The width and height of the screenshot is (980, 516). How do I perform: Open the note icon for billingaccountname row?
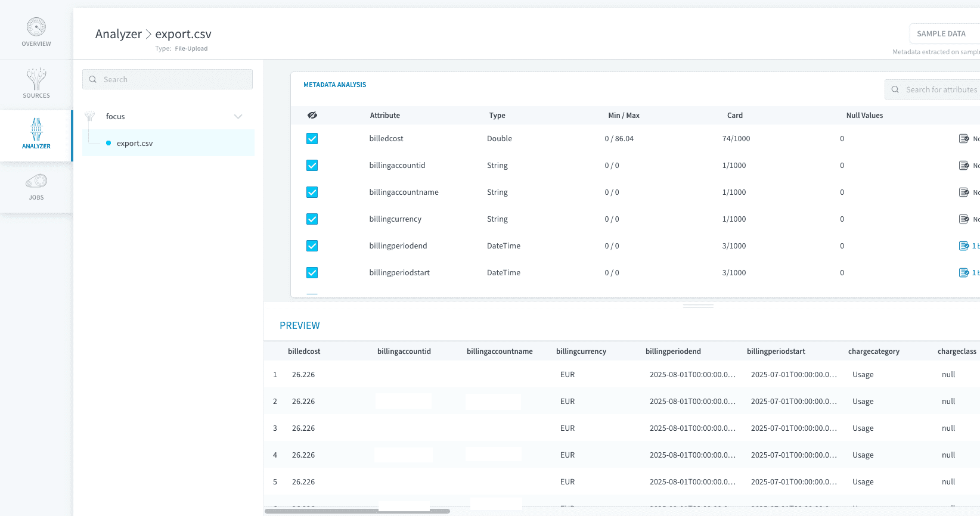pos(963,192)
